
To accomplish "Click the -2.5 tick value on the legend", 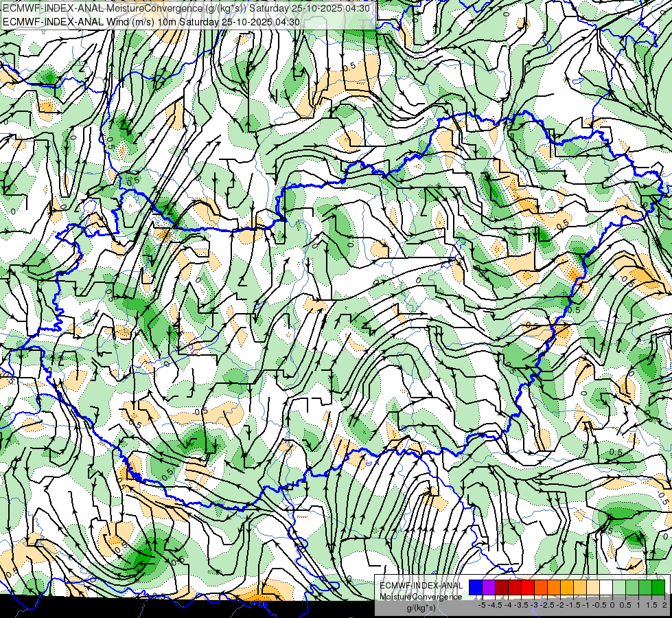I will pyautogui.click(x=547, y=605).
